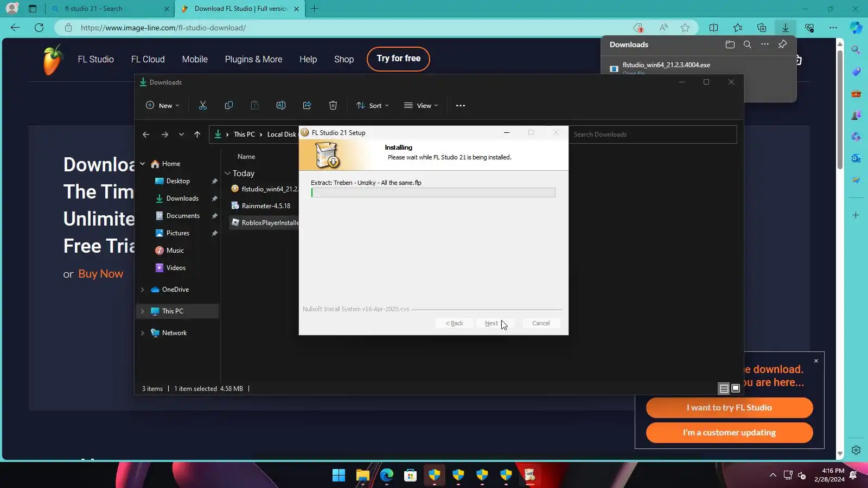Image resolution: width=868 pixels, height=488 pixels.
Task: Click the Rename icon in Explorer toolbar
Action: pyautogui.click(x=281, y=106)
